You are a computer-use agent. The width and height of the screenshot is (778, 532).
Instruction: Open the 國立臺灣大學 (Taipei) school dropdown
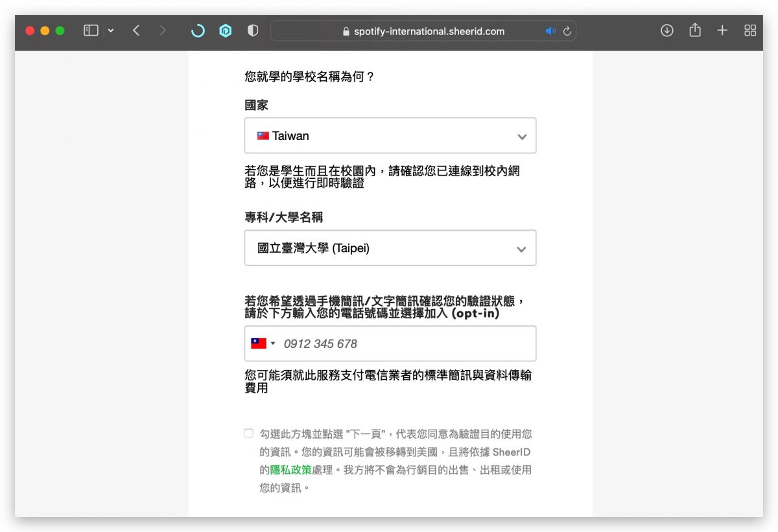point(390,248)
